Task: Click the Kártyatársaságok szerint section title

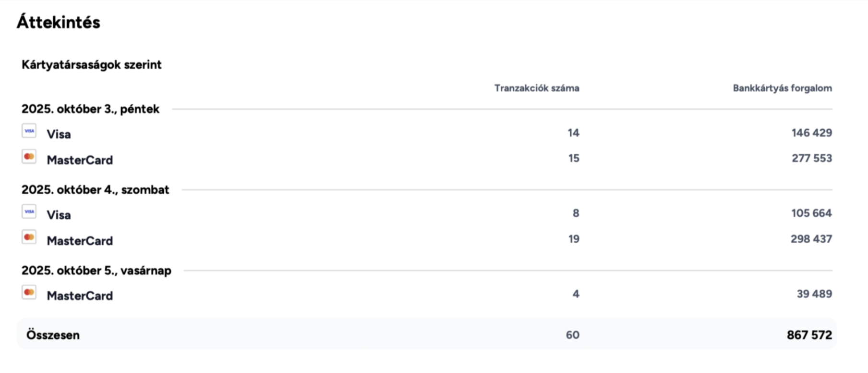Action: 91,65
